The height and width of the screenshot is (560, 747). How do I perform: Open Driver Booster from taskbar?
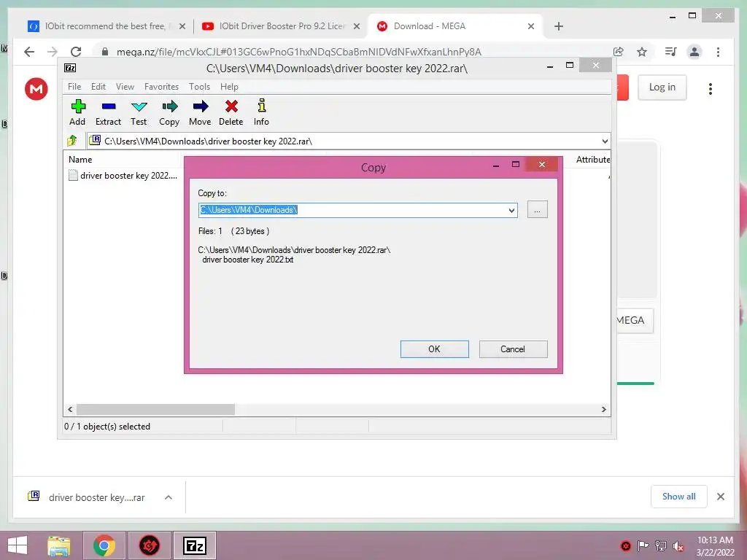149,545
